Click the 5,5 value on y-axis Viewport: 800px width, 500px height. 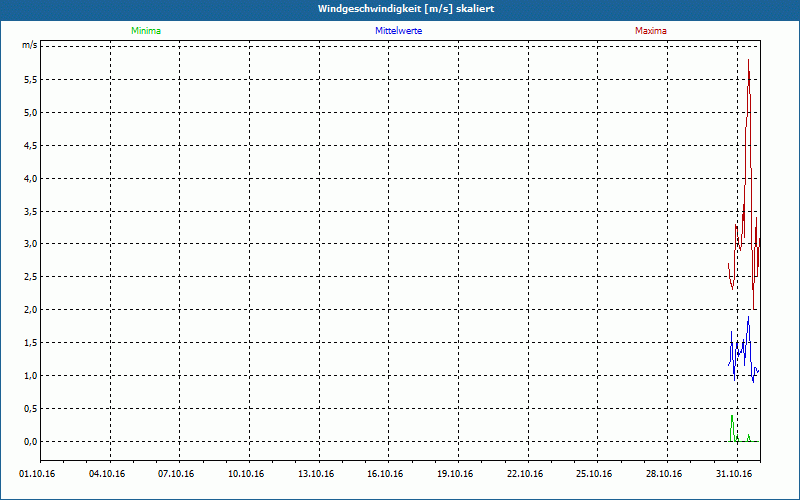[x=31, y=80]
